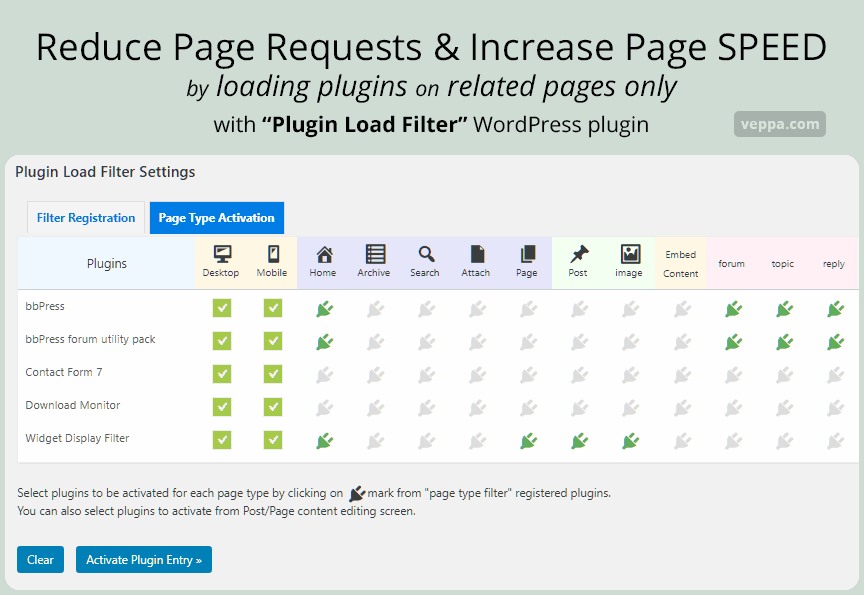This screenshot has height=595, width=864.
Task: Activate Widget Display Filter reply plug
Action: [x=835, y=441]
